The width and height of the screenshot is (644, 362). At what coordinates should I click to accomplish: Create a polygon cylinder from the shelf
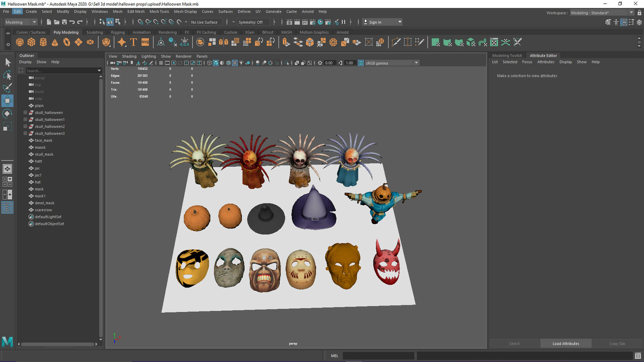43,42
